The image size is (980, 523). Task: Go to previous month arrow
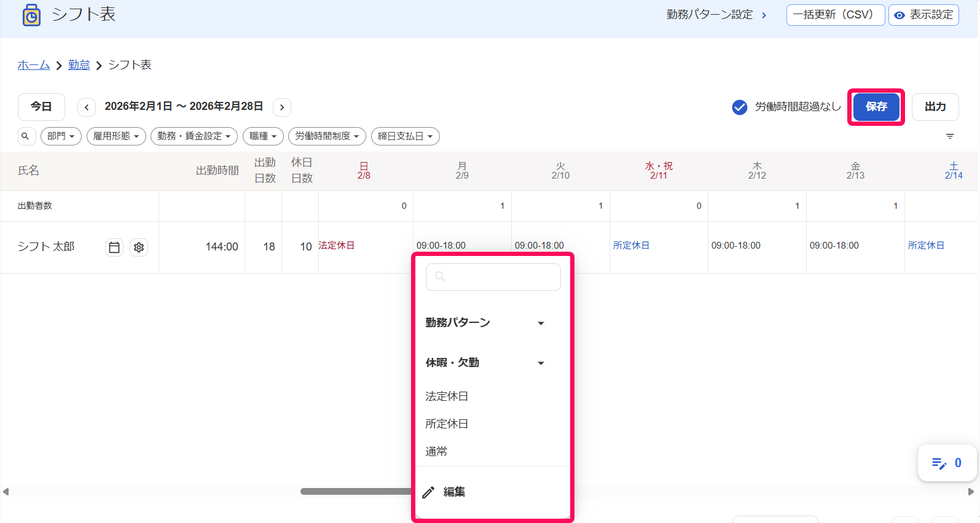coord(87,107)
